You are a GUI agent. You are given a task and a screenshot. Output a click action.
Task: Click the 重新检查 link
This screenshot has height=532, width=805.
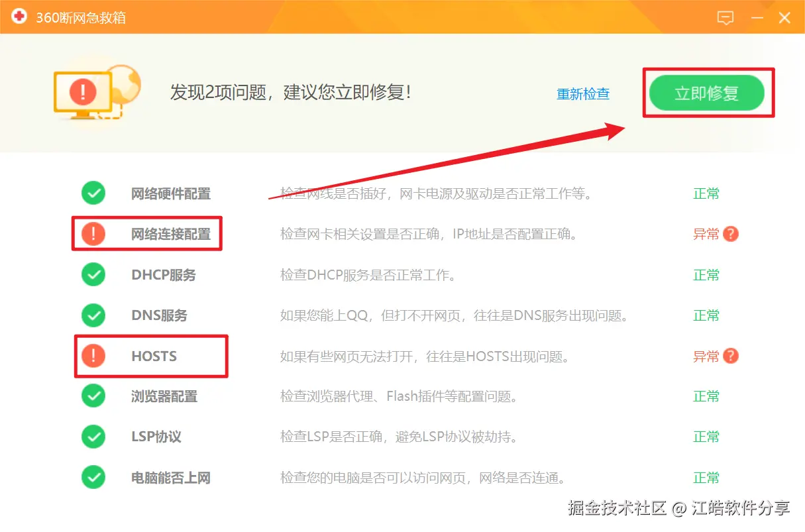pos(583,94)
